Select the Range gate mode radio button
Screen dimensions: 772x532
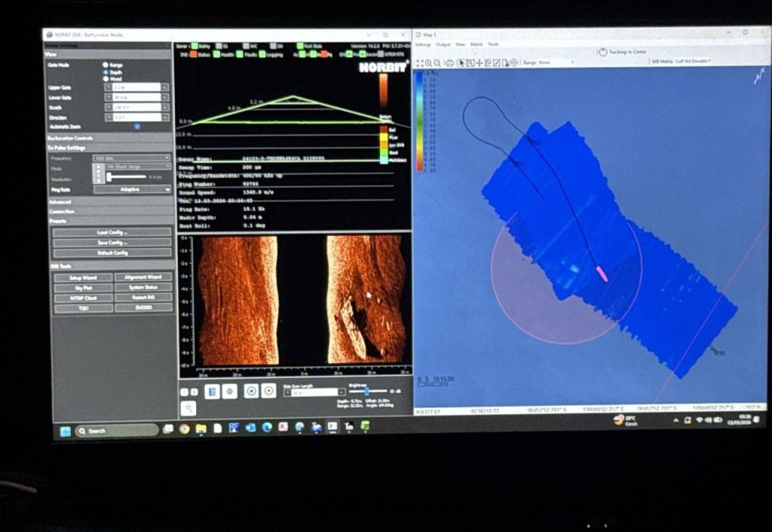click(105, 65)
